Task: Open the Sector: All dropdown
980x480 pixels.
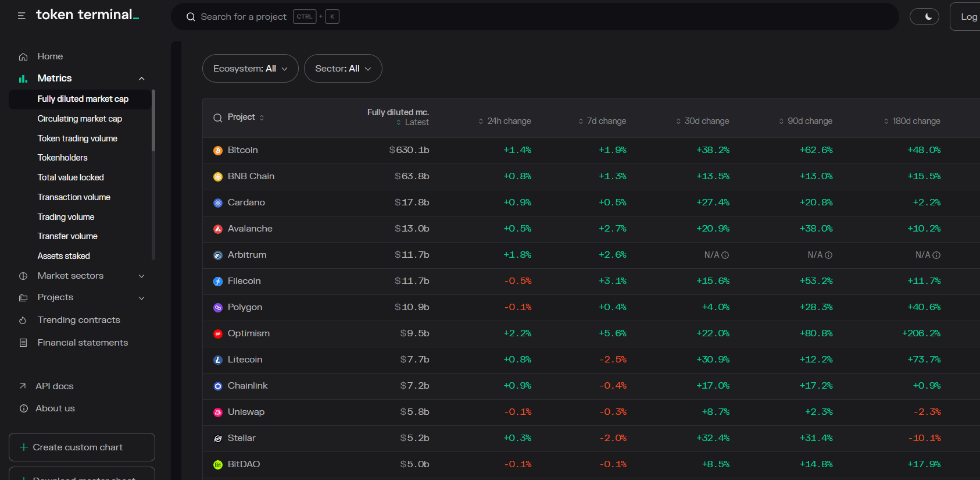Action: click(343, 69)
